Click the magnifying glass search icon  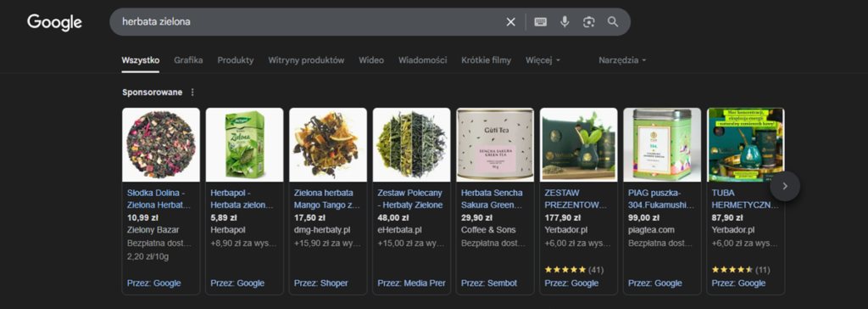(x=613, y=21)
